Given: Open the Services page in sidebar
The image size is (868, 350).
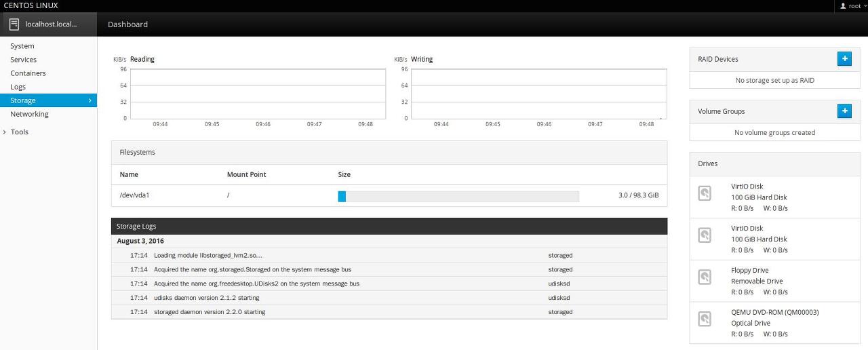Looking at the screenshot, I should pyautogui.click(x=24, y=60).
